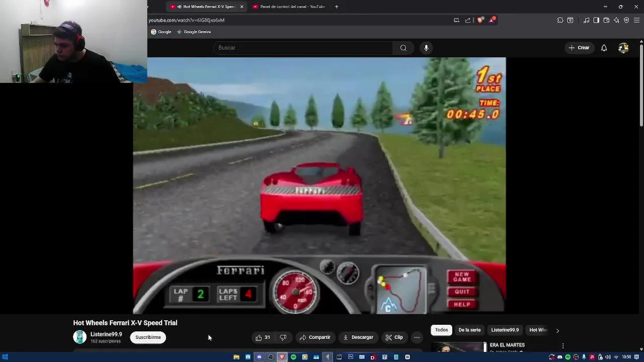Click the page vertical scrollbar thumb
The height and width of the screenshot is (362, 644).
click(x=641, y=85)
